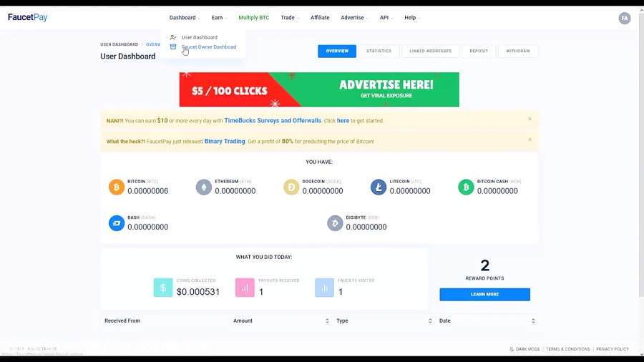644x362 pixels.
Task: Switch to the Withdraw tab
Action: 518,51
